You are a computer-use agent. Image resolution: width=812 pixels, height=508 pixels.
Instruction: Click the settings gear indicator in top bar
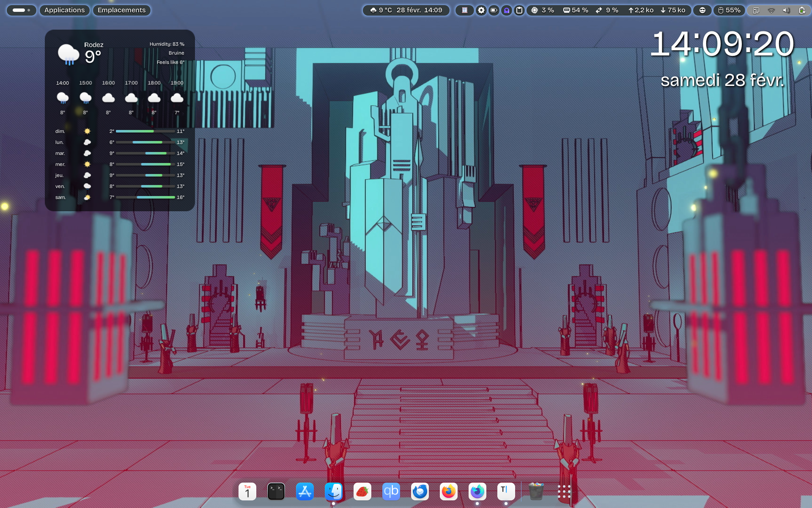[481, 10]
